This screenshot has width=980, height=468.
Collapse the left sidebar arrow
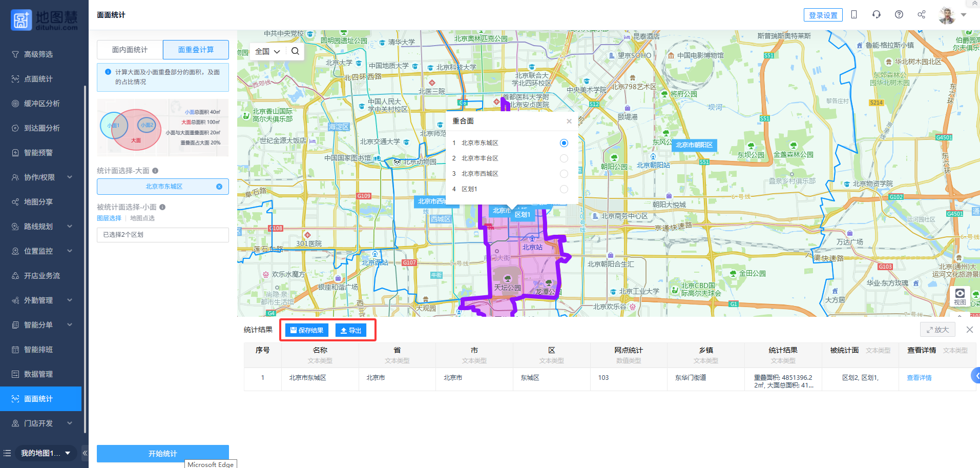(85, 453)
